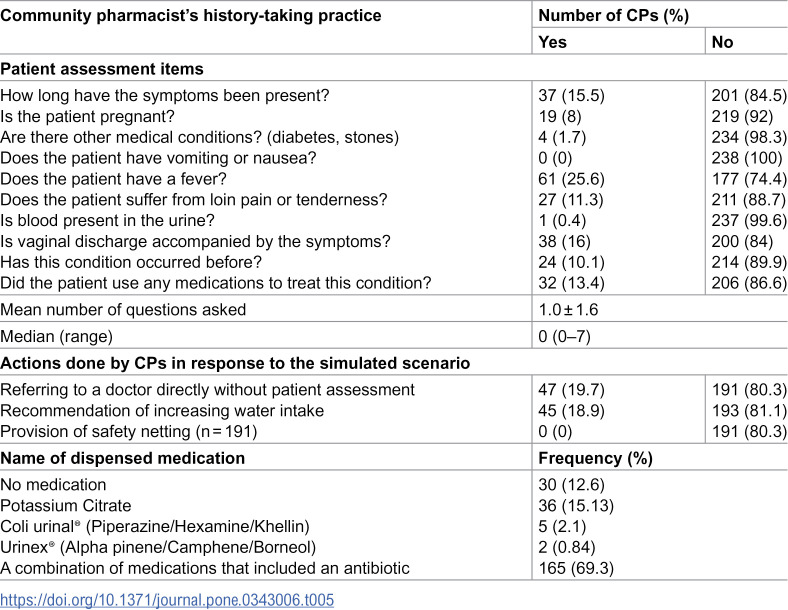Click the 'Patient assessment items' section header
The width and height of the screenshot is (788, 610).
click(102, 68)
